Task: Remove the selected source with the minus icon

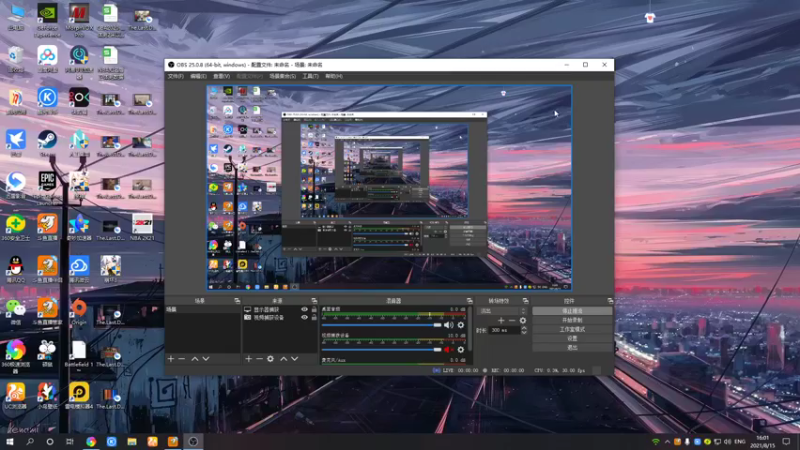Action: click(259, 359)
